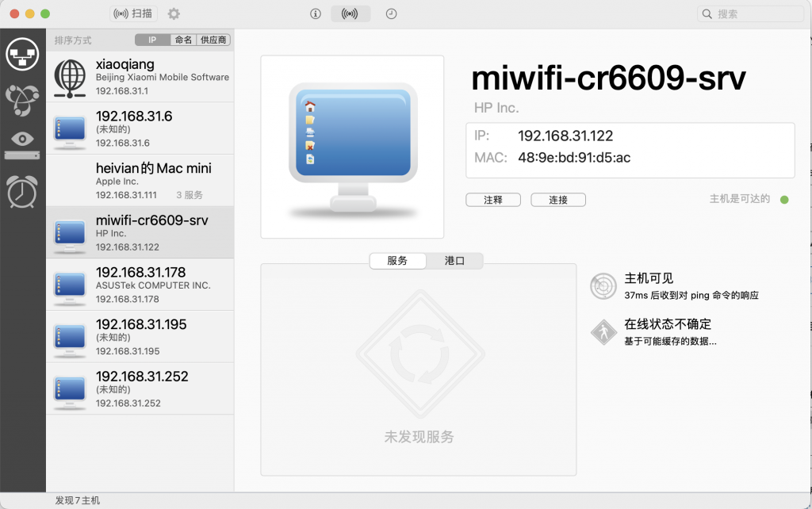
Task: Click the search field in the toolbar
Action: point(749,13)
